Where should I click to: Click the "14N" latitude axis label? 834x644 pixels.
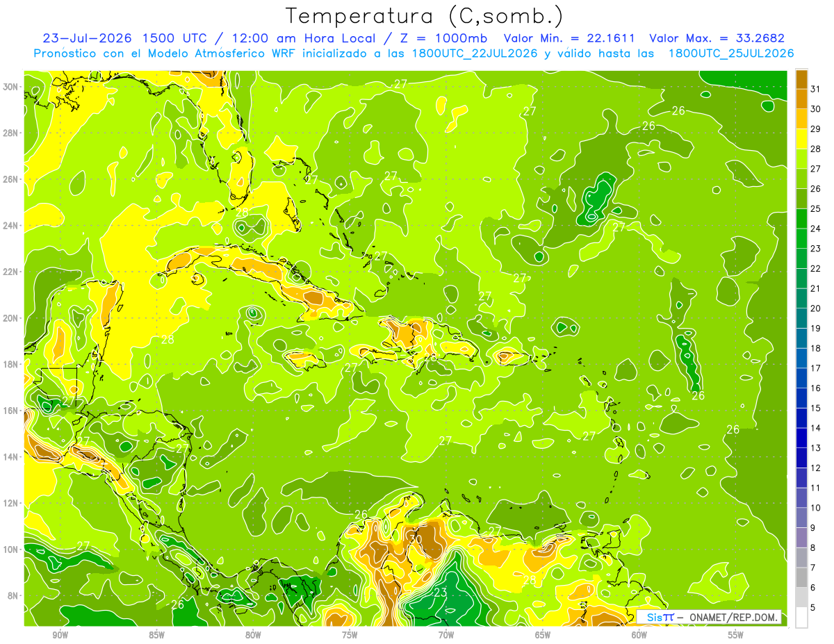click(12, 456)
